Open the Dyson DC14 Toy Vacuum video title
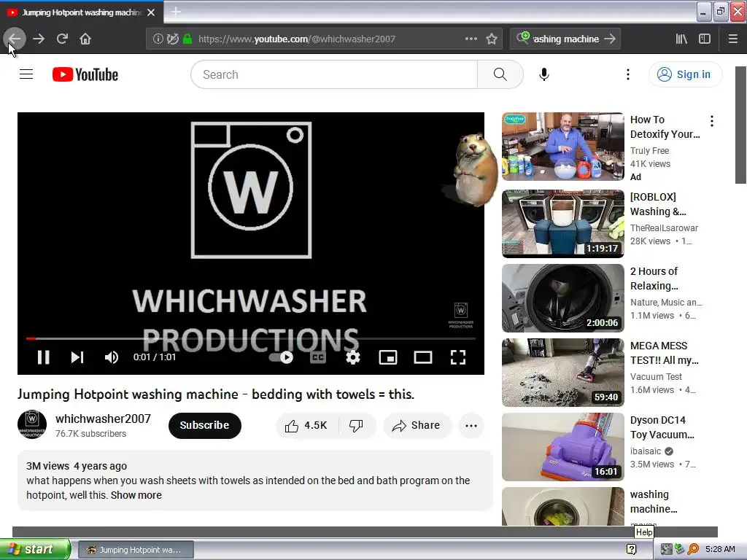This screenshot has height=560, width=747. [x=662, y=427]
